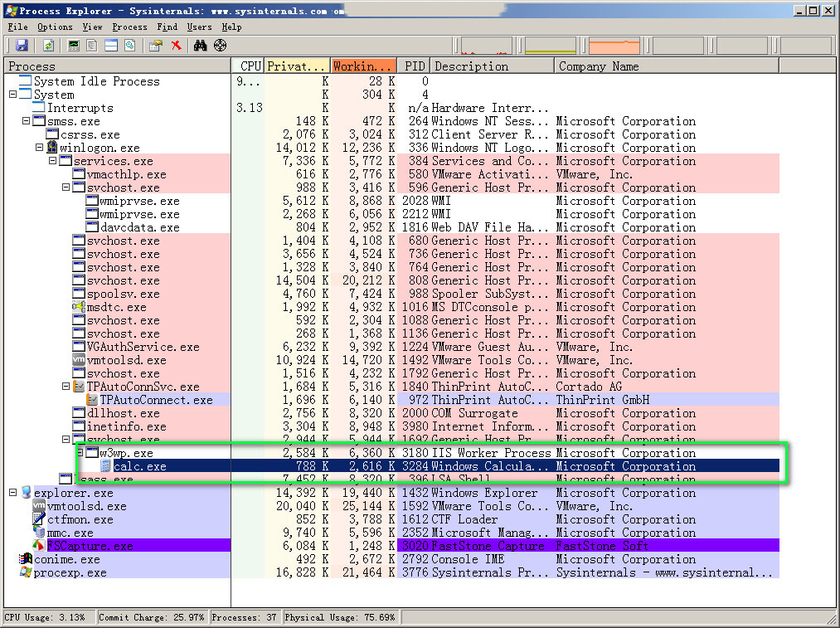This screenshot has height=628, width=840.
Task: Toggle the Show Lower Pane toolbar icon
Action: tap(111, 46)
